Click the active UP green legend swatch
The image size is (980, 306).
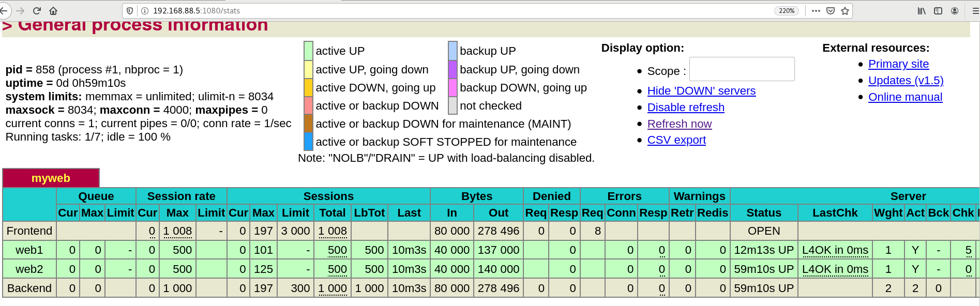click(x=308, y=51)
